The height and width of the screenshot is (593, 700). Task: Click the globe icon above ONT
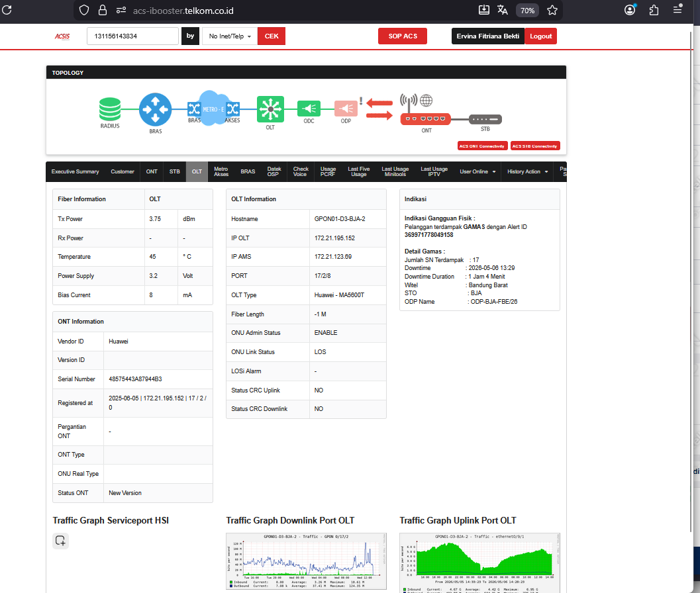tap(426, 101)
